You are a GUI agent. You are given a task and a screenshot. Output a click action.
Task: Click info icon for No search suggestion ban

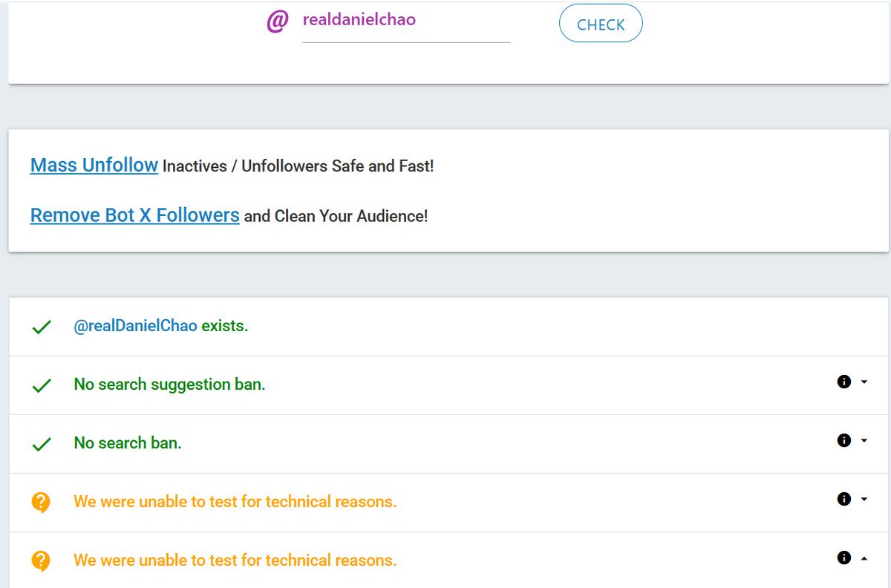point(843,382)
